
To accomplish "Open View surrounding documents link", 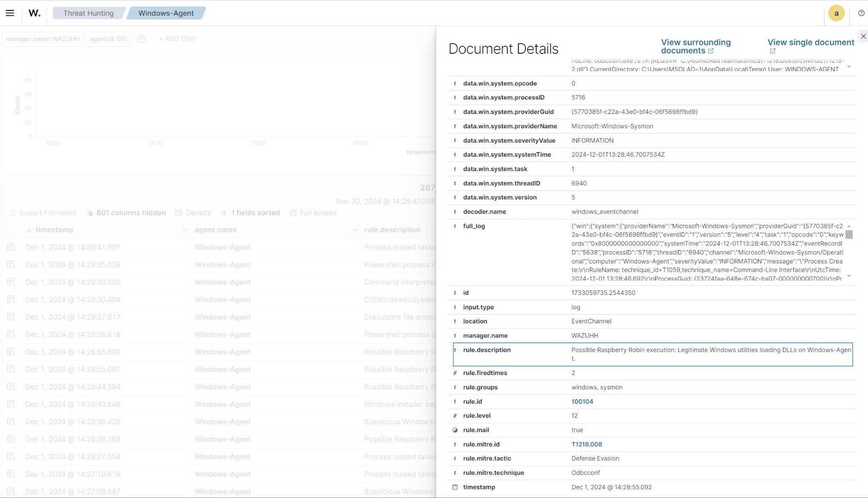I will [x=695, y=46].
